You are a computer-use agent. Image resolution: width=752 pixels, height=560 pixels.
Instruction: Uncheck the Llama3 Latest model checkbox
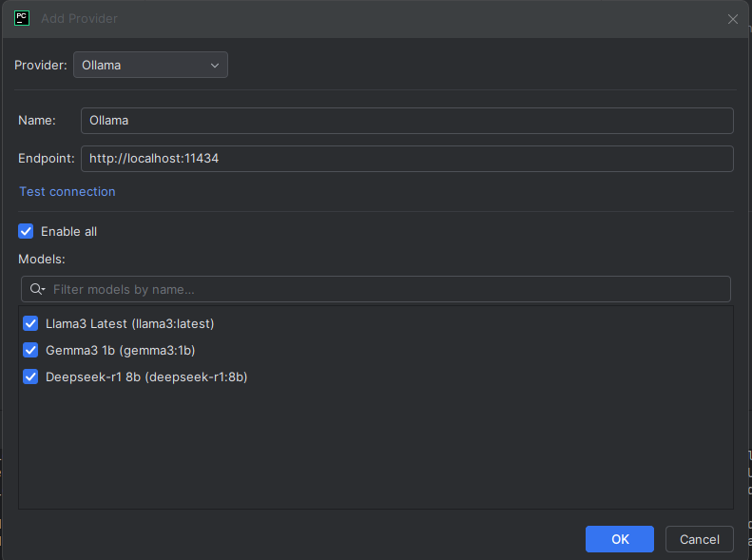(30, 323)
